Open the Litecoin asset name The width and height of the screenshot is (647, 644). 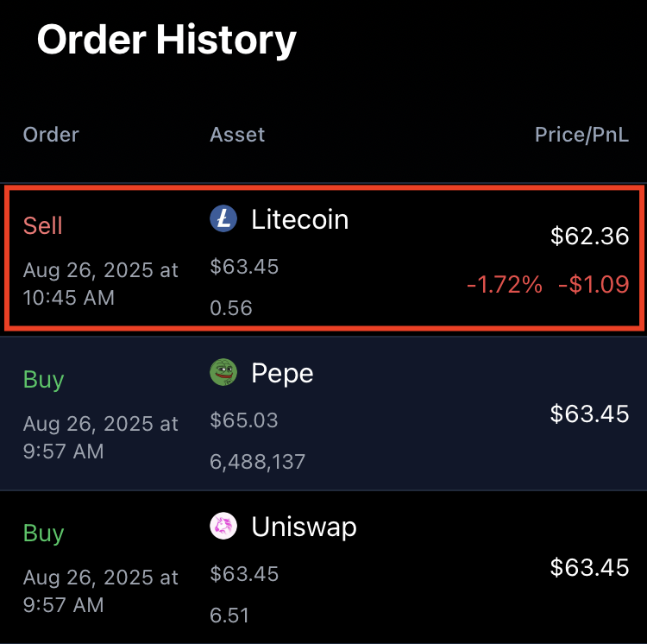(x=300, y=219)
